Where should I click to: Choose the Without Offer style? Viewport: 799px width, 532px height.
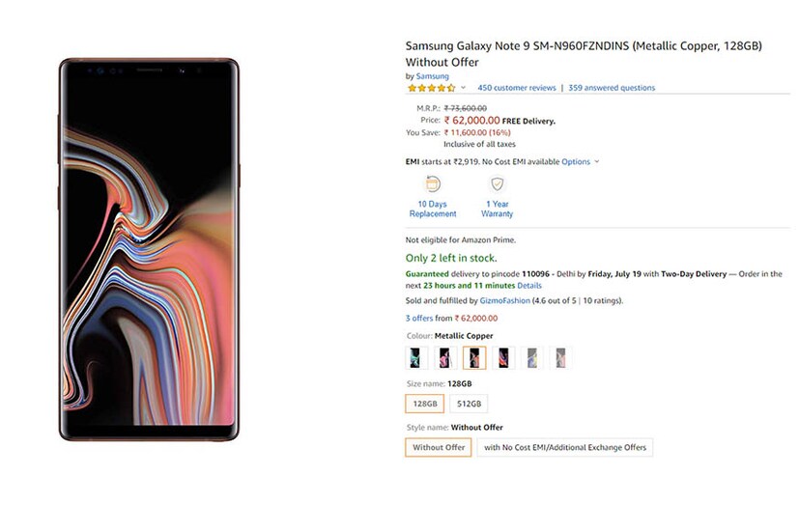click(x=439, y=447)
